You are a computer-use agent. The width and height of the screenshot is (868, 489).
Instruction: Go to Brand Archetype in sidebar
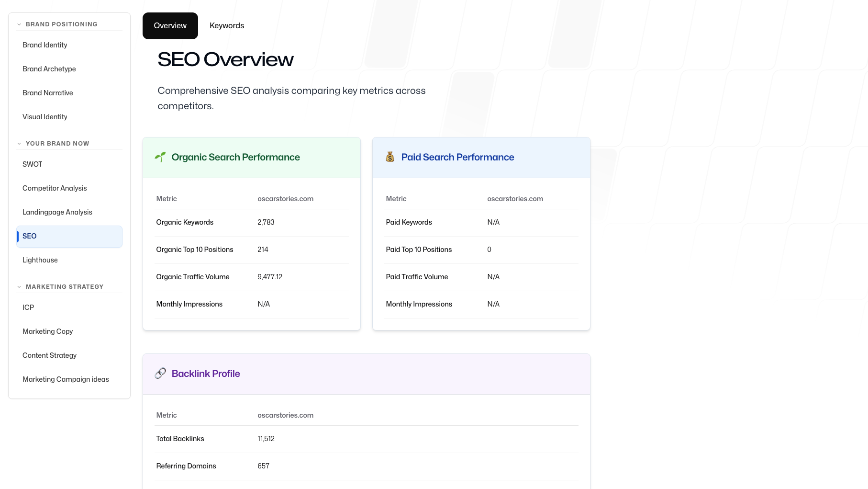pos(49,69)
